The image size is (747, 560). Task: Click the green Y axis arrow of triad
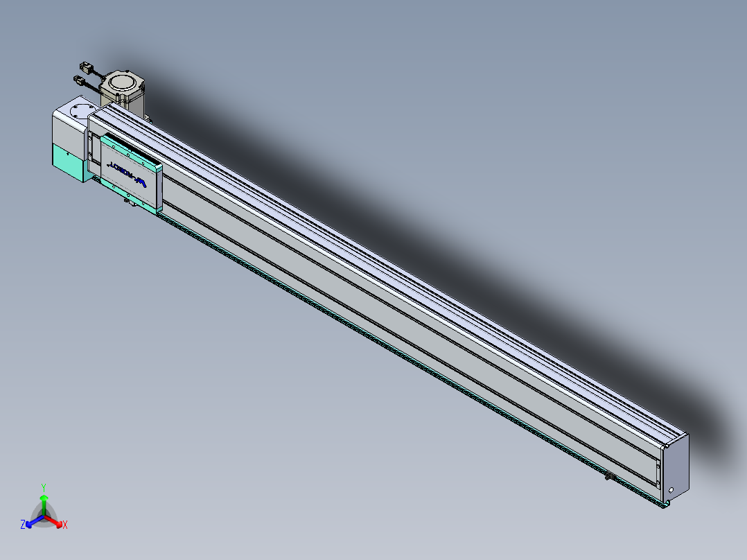click(44, 503)
